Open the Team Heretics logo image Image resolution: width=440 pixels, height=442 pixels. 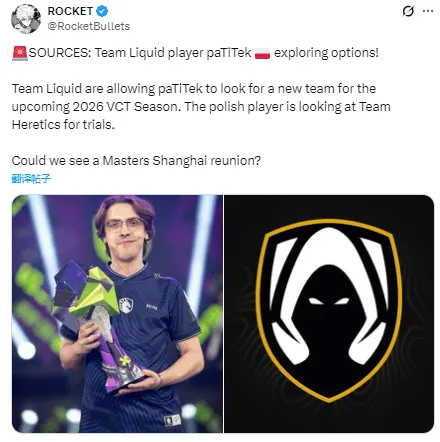(329, 314)
